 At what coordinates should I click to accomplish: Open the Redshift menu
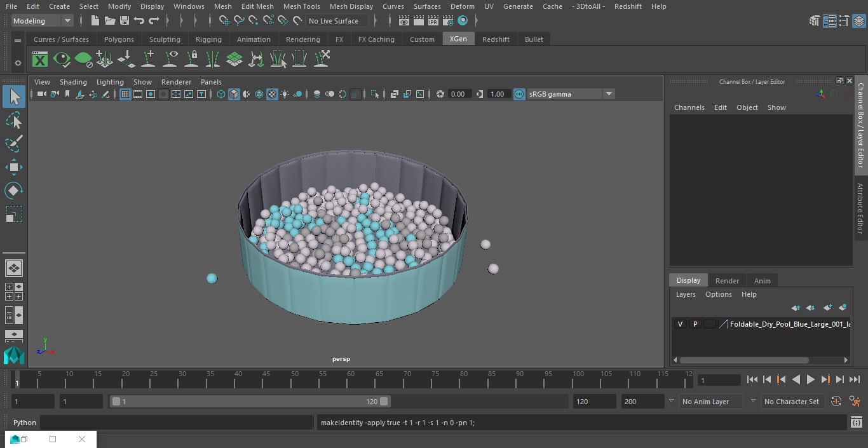tap(628, 6)
